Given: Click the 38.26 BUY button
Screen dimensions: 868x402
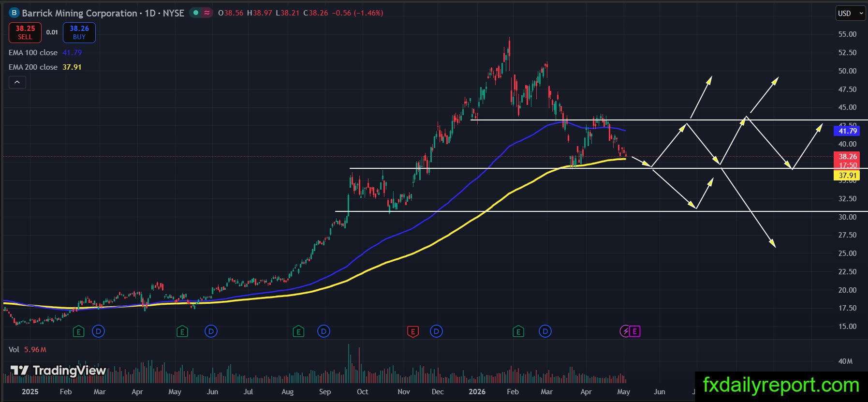Looking at the screenshot, I should pyautogui.click(x=79, y=32).
